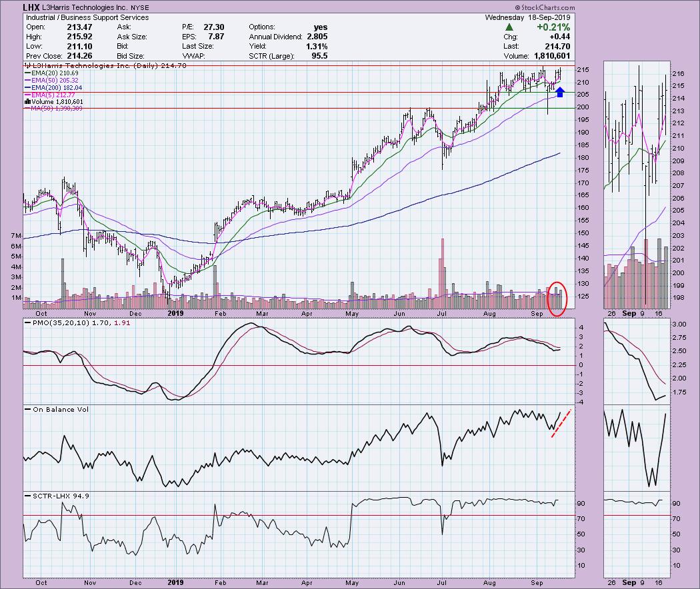Click the SCTR-LHX 94.9 indicator label
Screen dimensions: 700x589
point(57,496)
